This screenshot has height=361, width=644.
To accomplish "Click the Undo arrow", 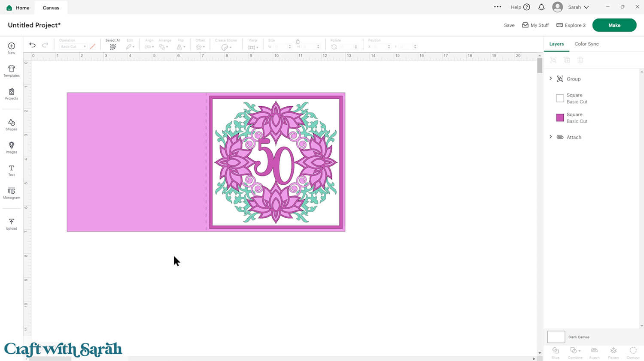I will (x=32, y=45).
